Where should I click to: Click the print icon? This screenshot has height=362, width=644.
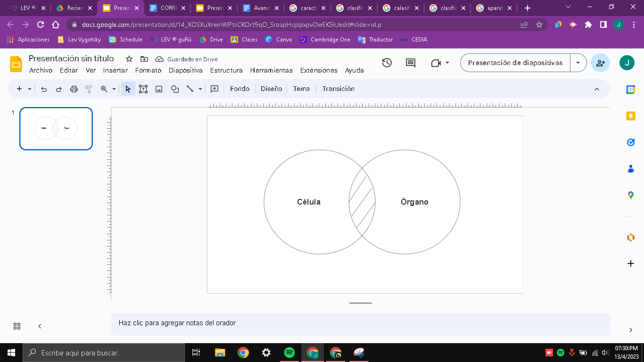[74, 89]
